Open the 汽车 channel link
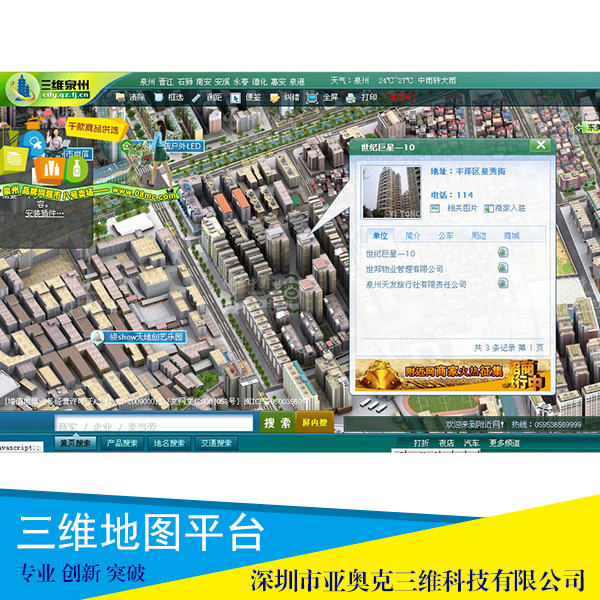Image resolution: width=600 pixels, height=600 pixels. (471, 443)
